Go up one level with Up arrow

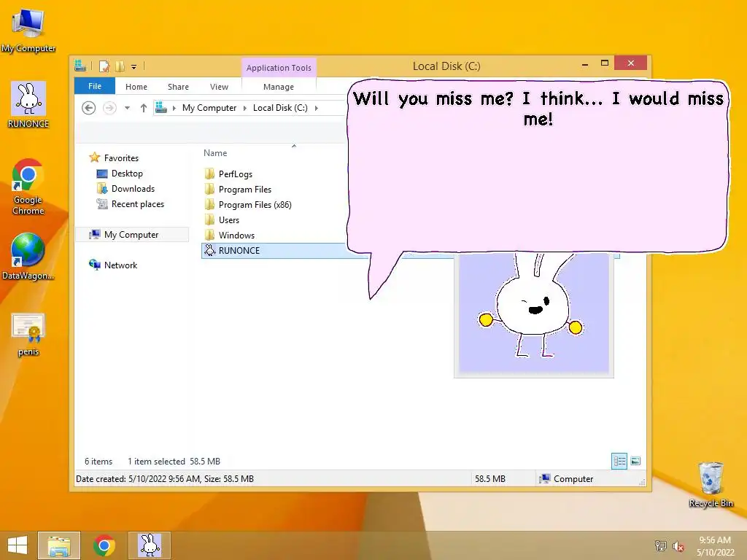coord(144,108)
